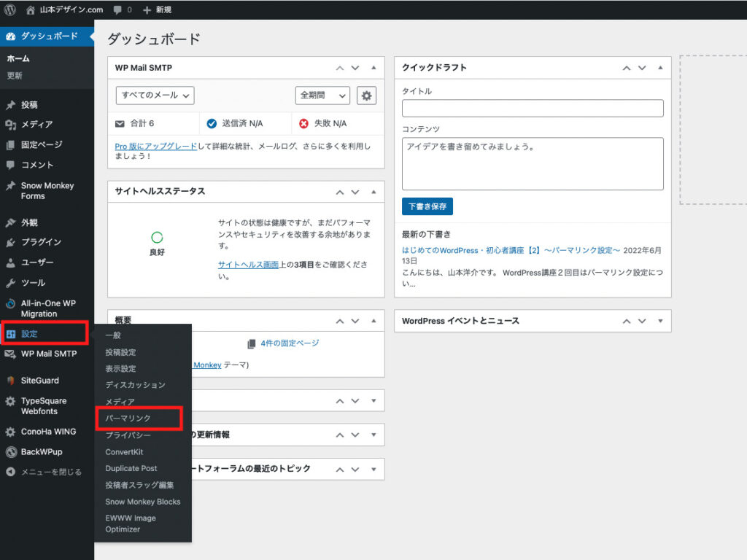Click the Snow Monkey Forms pin icon
This screenshot has width=747, height=560.
pos(10,186)
